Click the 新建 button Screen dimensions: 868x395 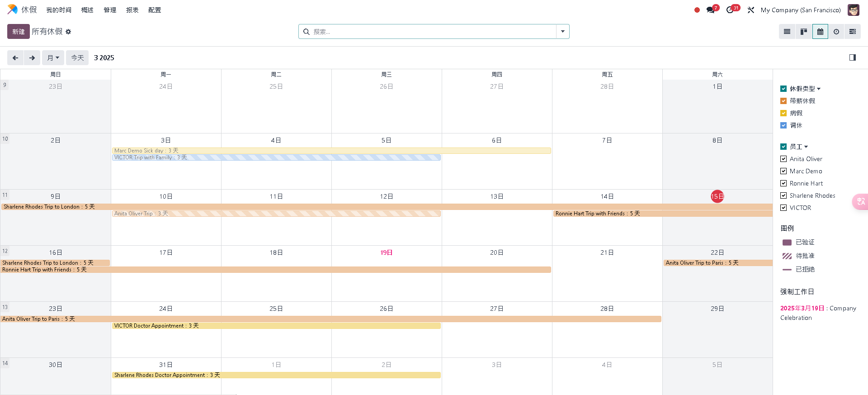click(19, 32)
